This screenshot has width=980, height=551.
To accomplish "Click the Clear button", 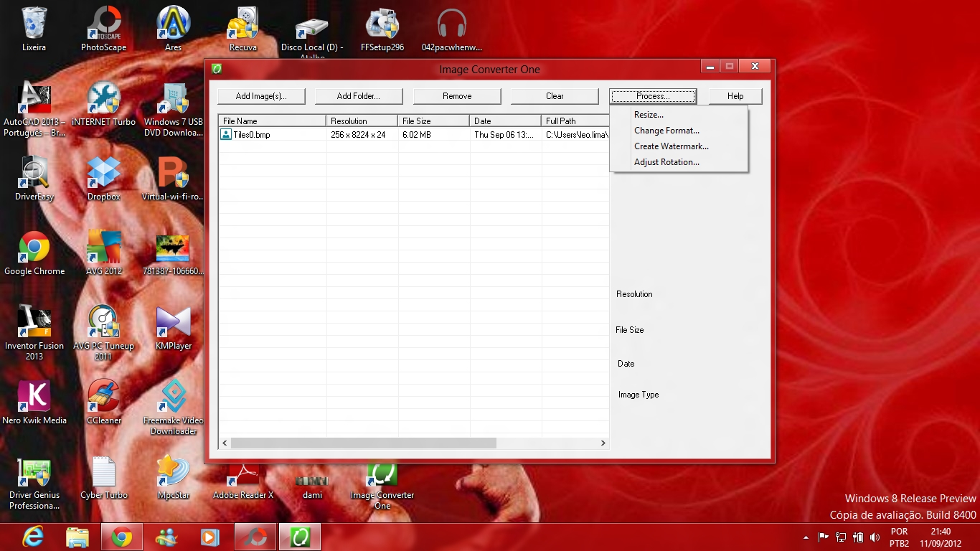I will [555, 96].
